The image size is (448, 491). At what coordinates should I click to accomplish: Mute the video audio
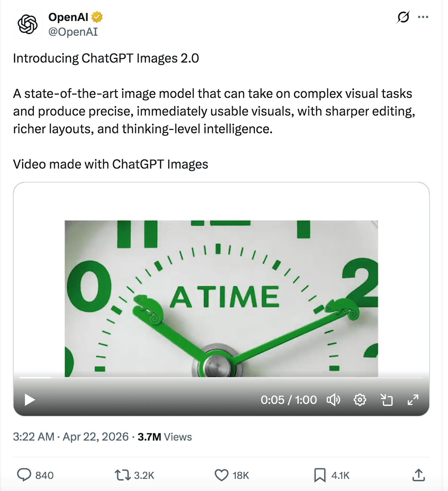click(x=333, y=400)
